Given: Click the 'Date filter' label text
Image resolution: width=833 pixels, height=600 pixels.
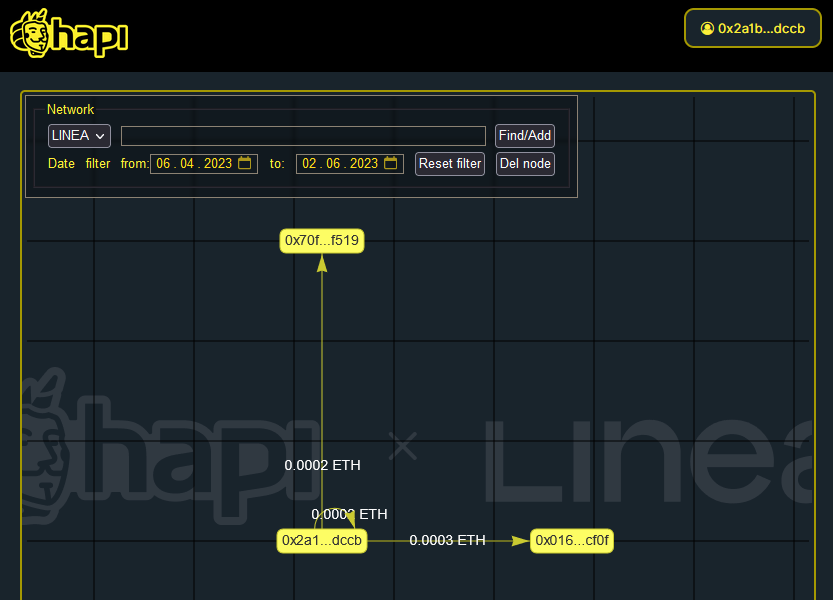Looking at the screenshot, I should coord(79,164).
